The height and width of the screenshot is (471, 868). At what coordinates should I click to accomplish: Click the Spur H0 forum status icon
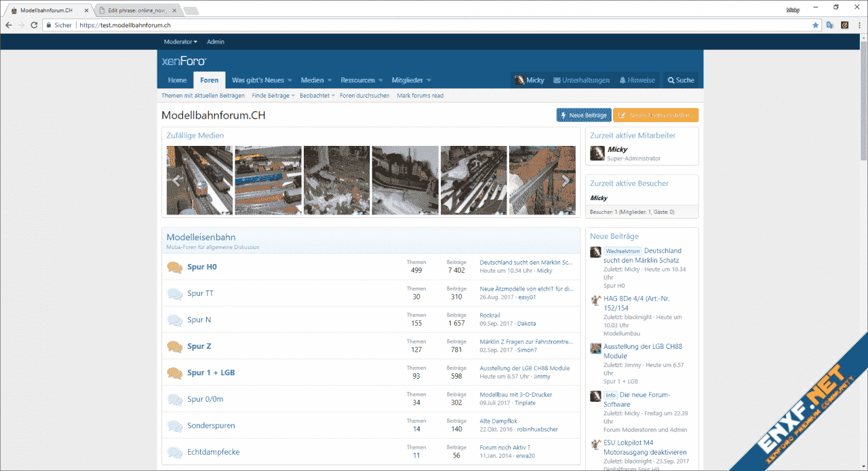(175, 267)
